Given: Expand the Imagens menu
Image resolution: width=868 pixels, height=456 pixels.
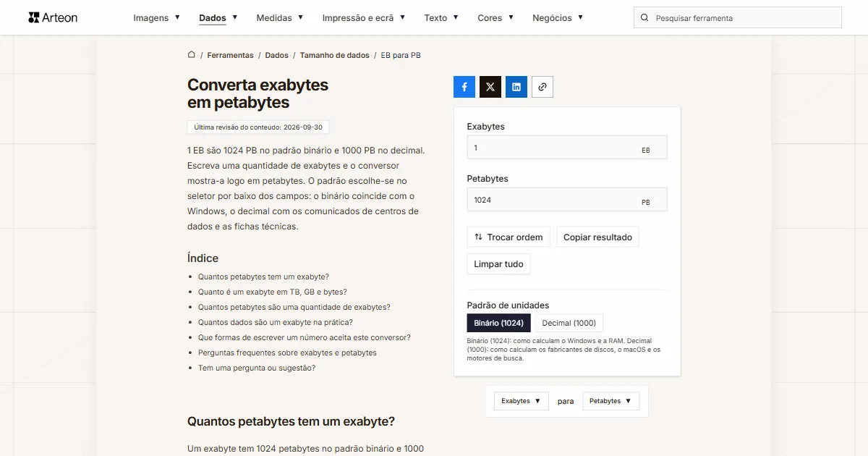Looking at the screenshot, I should [x=157, y=18].
